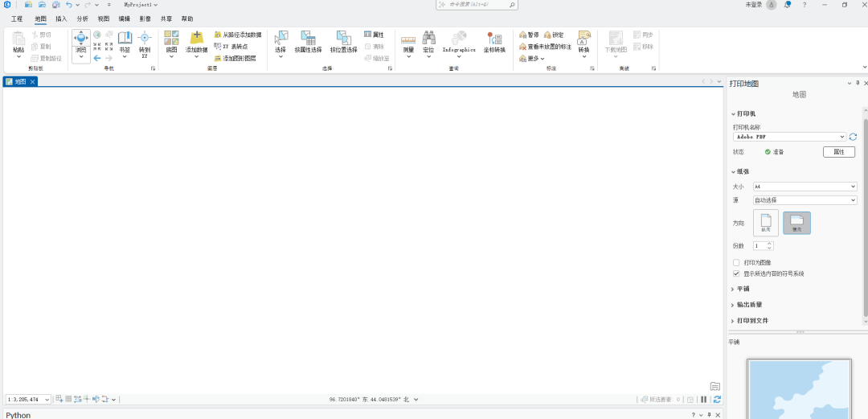868x419 pixels.
Task: Click the 添加数据 add data icon
Action: tap(196, 39)
